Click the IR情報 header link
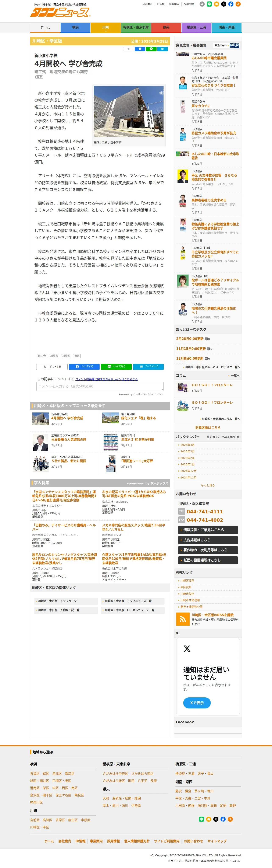The image size is (272, 868). pyautogui.click(x=161, y=4)
